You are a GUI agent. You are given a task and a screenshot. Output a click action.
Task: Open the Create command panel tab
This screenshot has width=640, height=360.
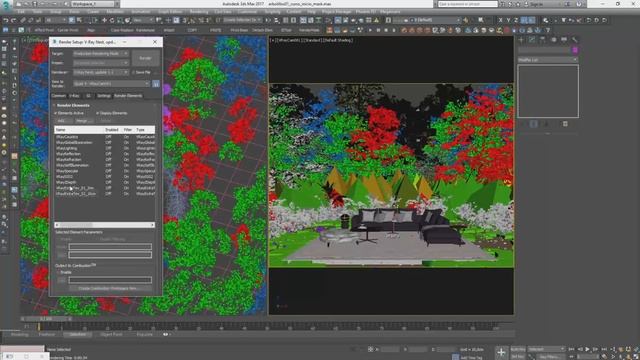[x=521, y=40]
